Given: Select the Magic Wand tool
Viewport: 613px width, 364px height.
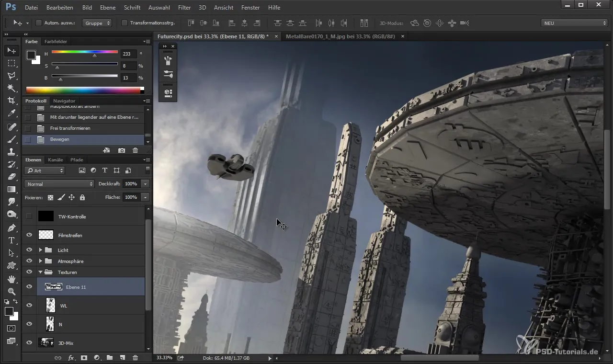Looking at the screenshot, I should pos(11,88).
